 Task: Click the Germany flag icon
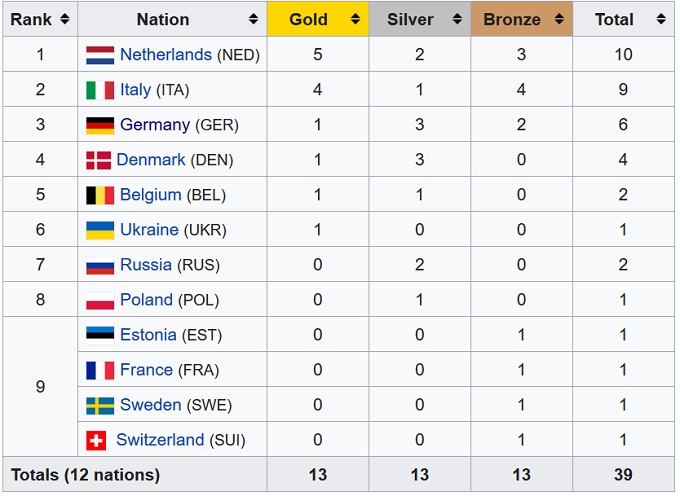[x=100, y=125]
